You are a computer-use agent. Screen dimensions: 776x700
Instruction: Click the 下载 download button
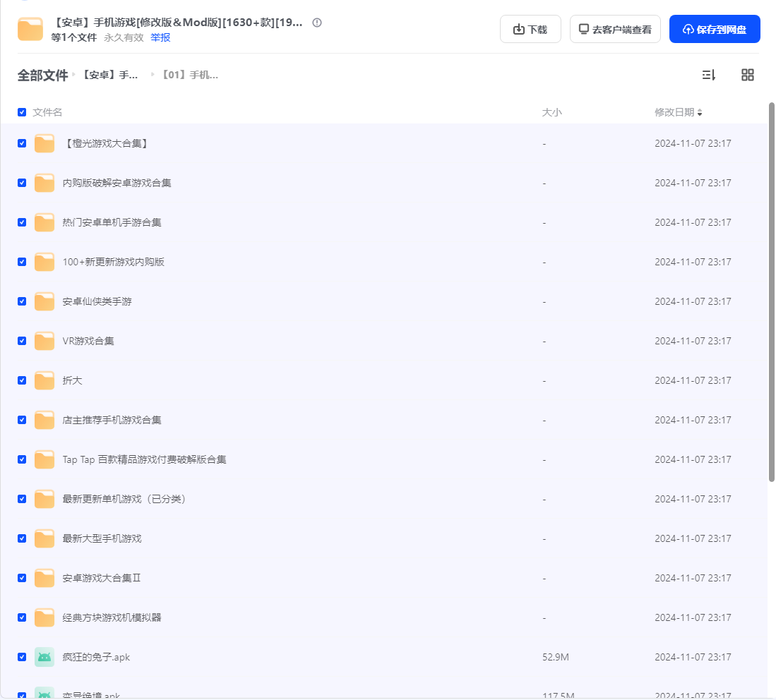coord(530,29)
